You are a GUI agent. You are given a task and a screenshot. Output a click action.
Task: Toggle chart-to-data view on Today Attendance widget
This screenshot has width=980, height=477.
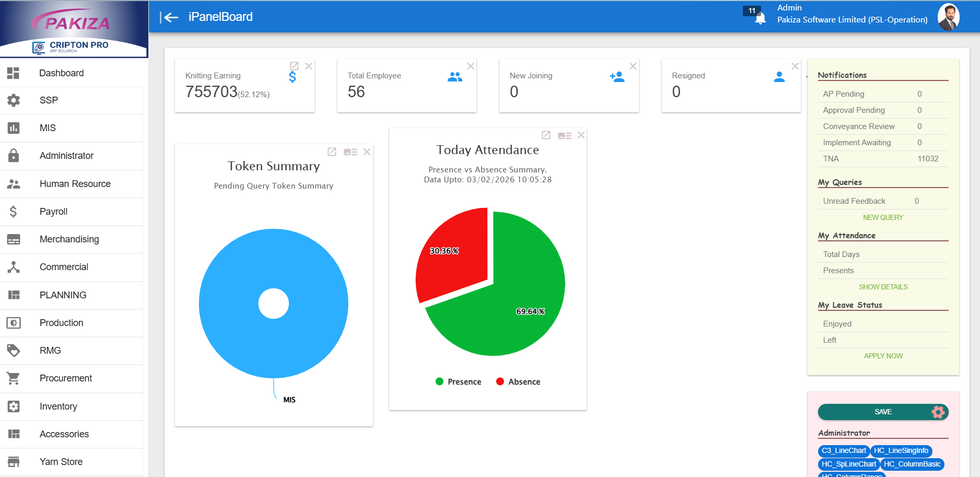[564, 135]
